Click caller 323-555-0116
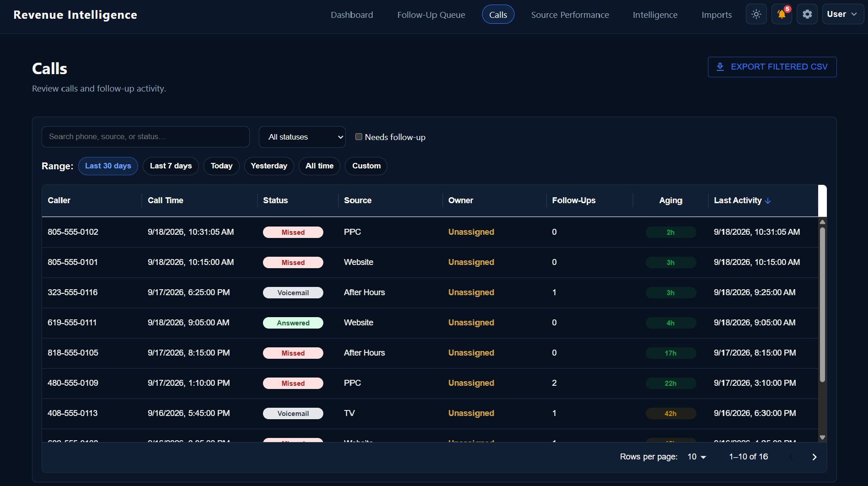 72,292
